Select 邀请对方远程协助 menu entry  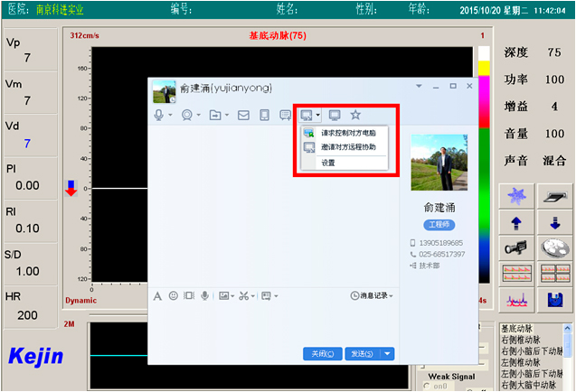point(345,147)
